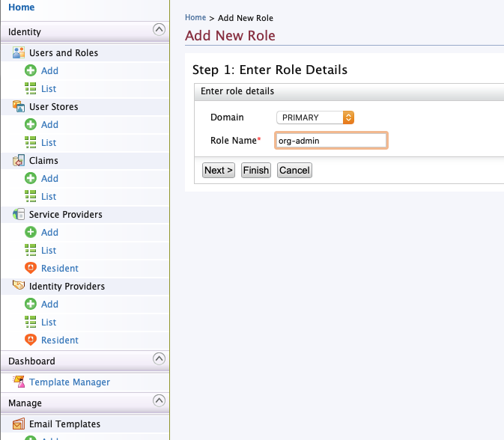Open the Template Manager link
Image resolution: width=504 pixels, height=440 pixels.
pyautogui.click(x=70, y=382)
